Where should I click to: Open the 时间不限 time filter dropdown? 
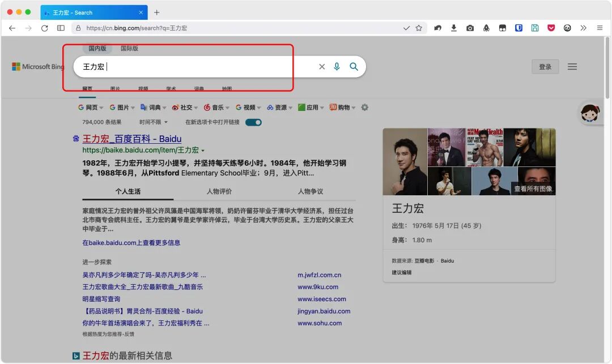(154, 122)
